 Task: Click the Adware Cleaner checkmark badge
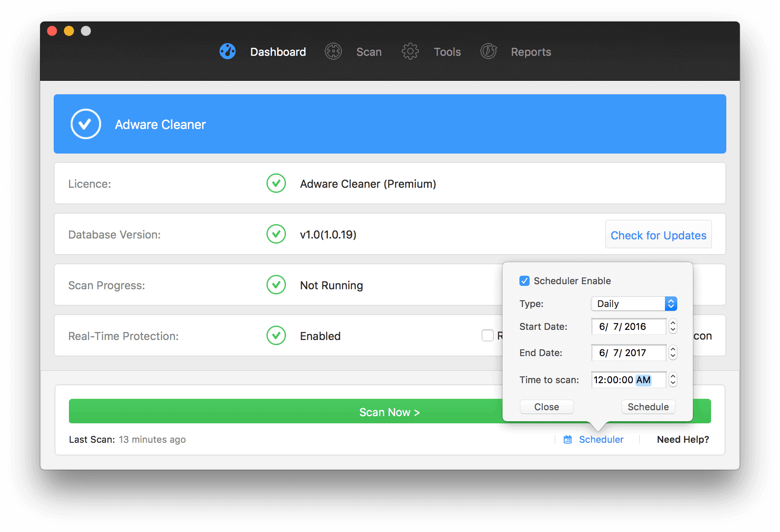point(86,124)
